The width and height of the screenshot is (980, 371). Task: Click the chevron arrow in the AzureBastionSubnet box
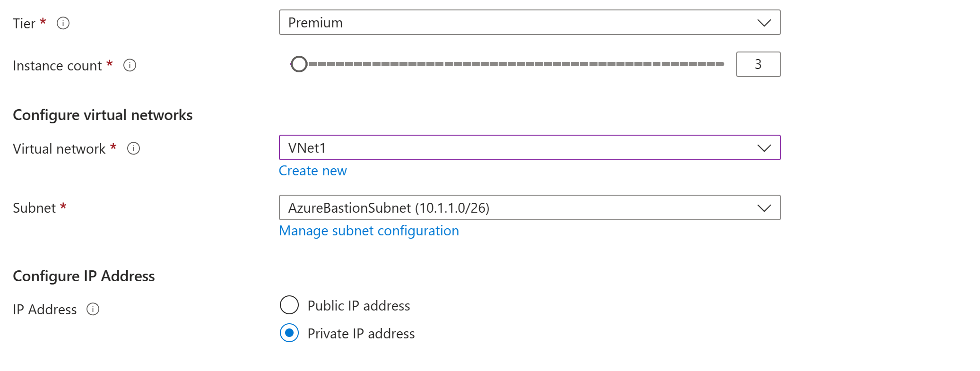(x=764, y=208)
